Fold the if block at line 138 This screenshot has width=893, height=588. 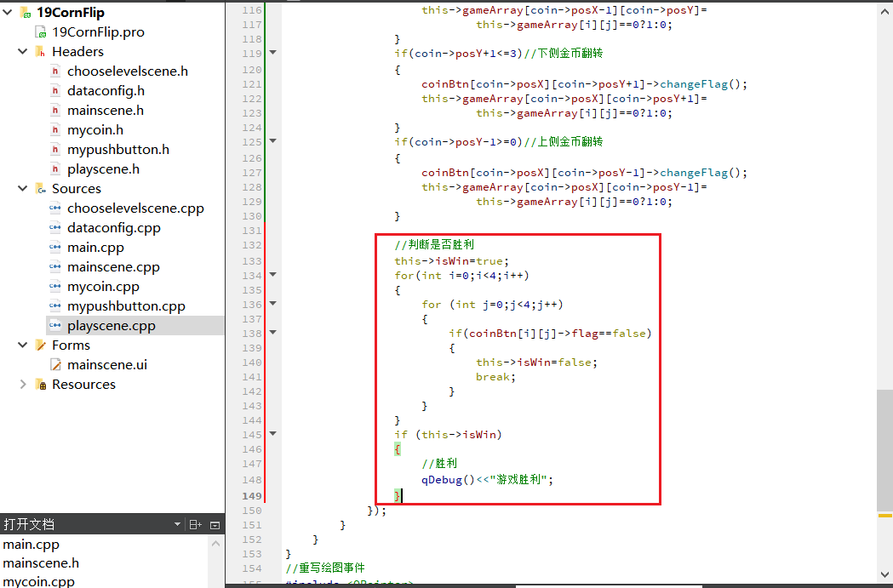pyautogui.click(x=272, y=332)
